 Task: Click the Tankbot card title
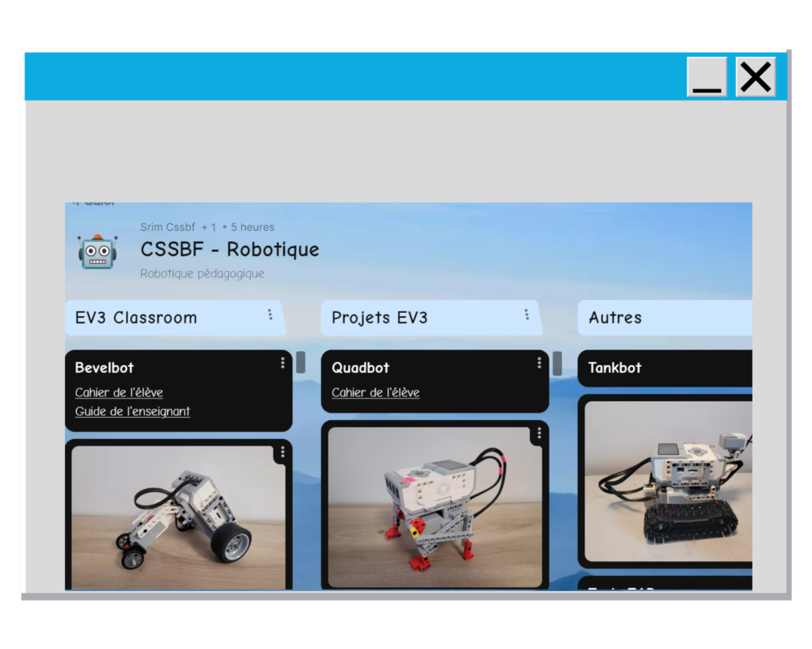615,368
